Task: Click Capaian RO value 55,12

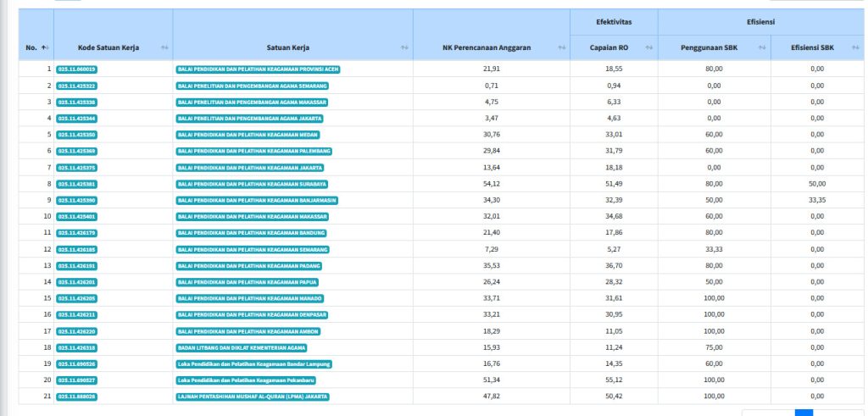Action: [614, 380]
